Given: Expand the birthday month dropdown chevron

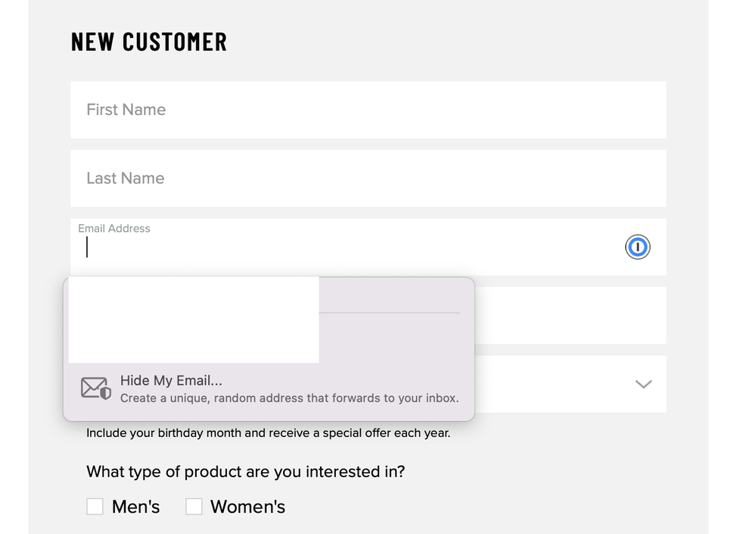Looking at the screenshot, I should click(643, 384).
